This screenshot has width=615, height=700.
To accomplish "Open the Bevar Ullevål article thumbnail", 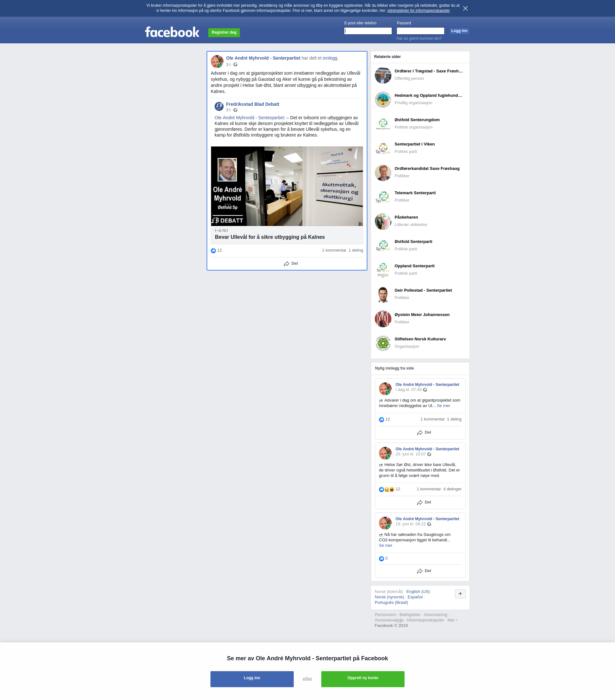I will (x=287, y=186).
